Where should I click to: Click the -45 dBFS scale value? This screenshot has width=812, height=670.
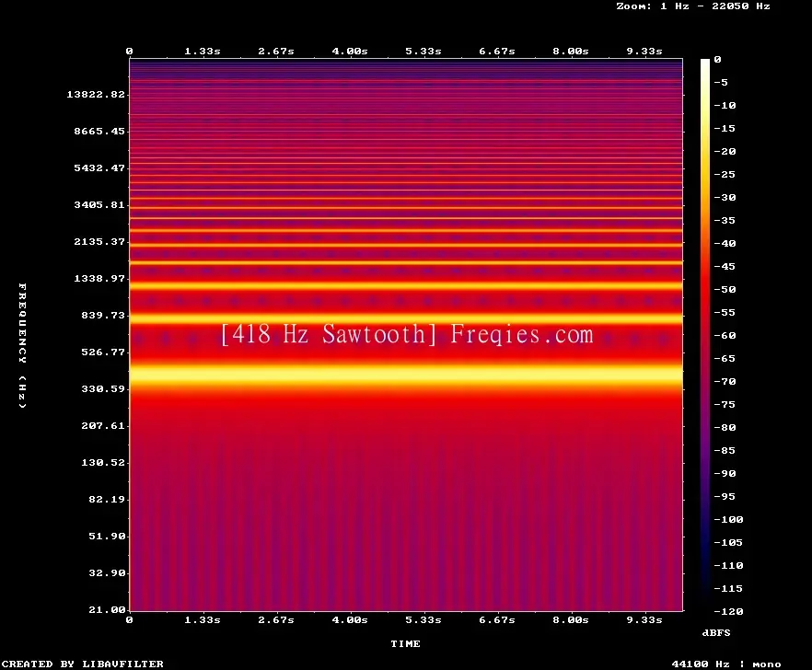(725, 266)
